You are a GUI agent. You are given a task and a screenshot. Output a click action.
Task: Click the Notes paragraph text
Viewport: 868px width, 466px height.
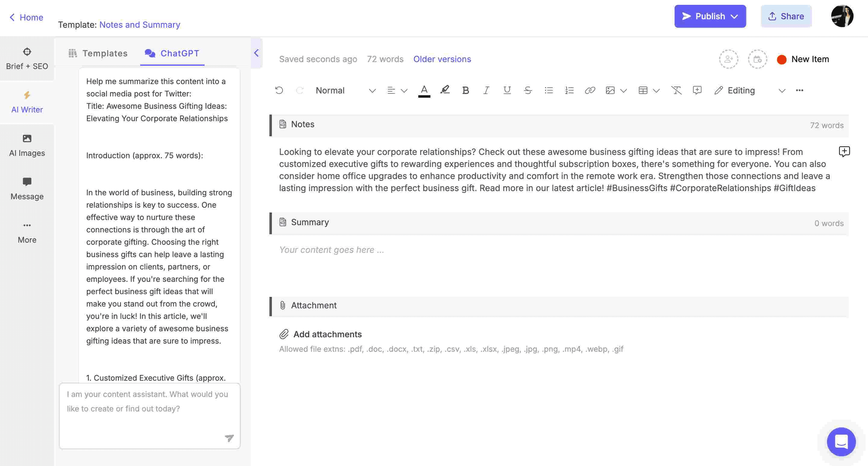(554, 170)
